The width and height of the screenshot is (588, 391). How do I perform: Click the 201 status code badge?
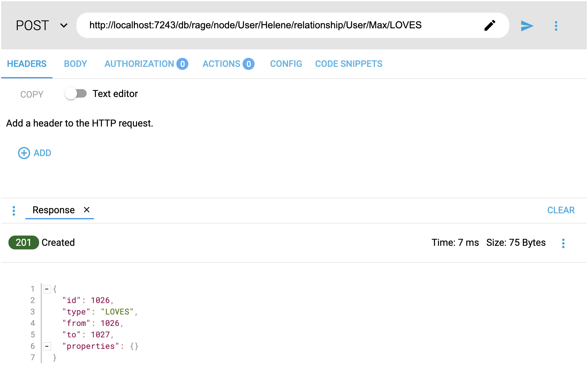pos(23,242)
